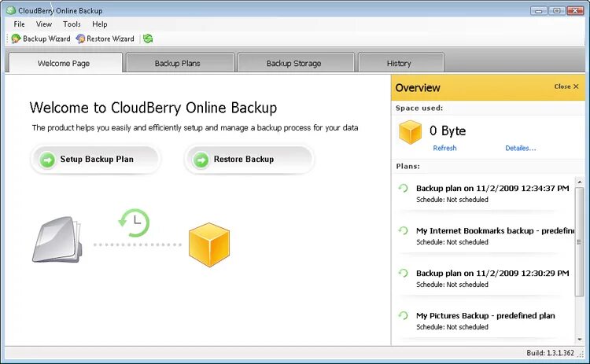The image size is (590, 364).
Task: Click the 'Overview' panel heading
Action: coord(417,87)
